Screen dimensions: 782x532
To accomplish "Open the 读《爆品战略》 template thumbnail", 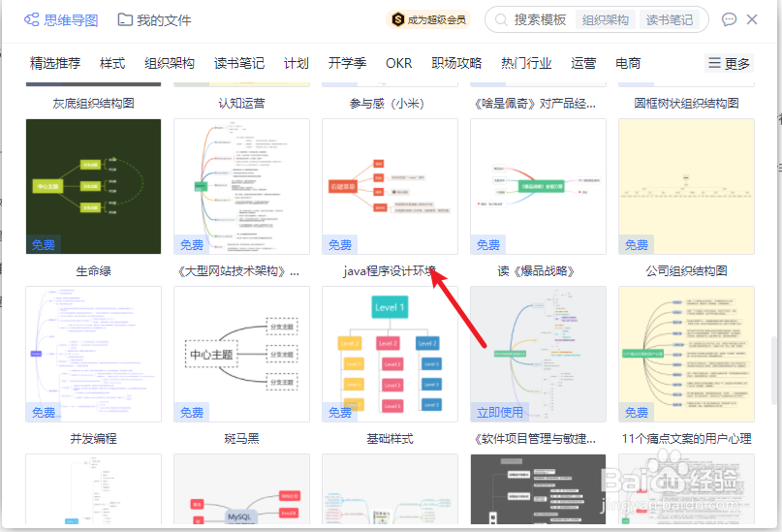I will [x=538, y=186].
